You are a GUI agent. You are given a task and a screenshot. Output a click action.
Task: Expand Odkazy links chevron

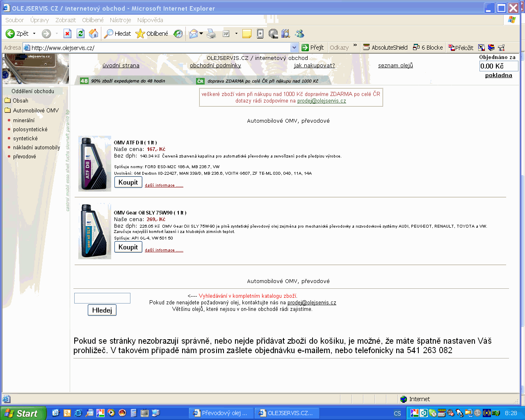355,45
